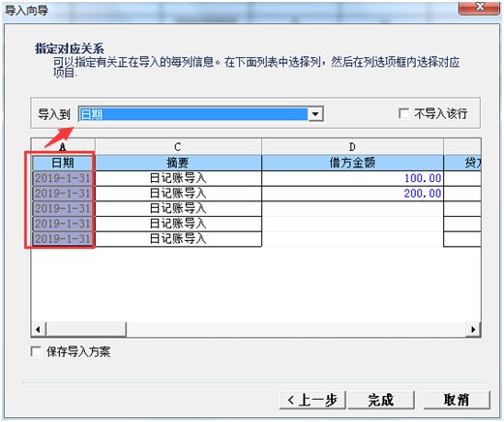The width and height of the screenshot is (504, 422).
Task: Enable the 不导入该行 checkbox
Action: pos(403,113)
